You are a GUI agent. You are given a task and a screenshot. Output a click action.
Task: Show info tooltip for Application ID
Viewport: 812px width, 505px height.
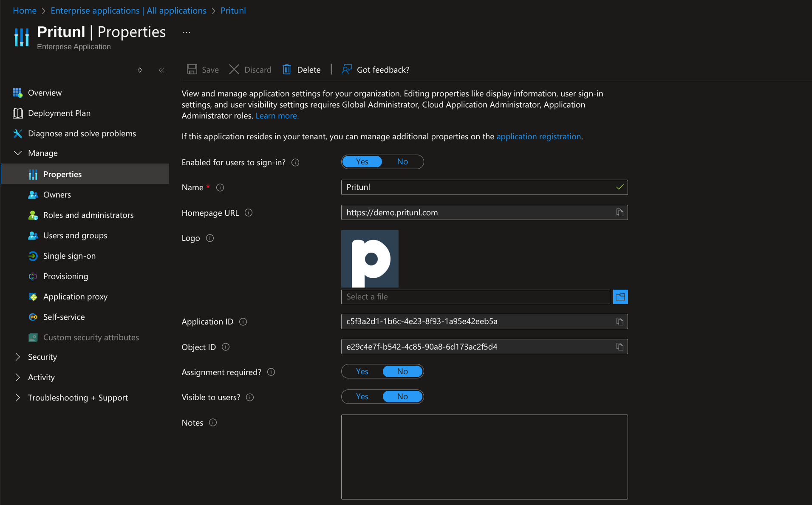[x=243, y=322]
